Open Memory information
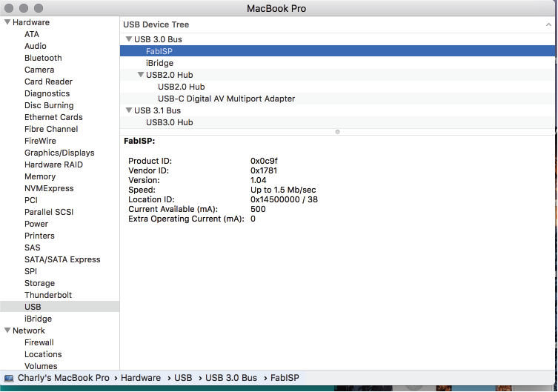The width and height of the screenshot is (558, 392). (40, 176)
